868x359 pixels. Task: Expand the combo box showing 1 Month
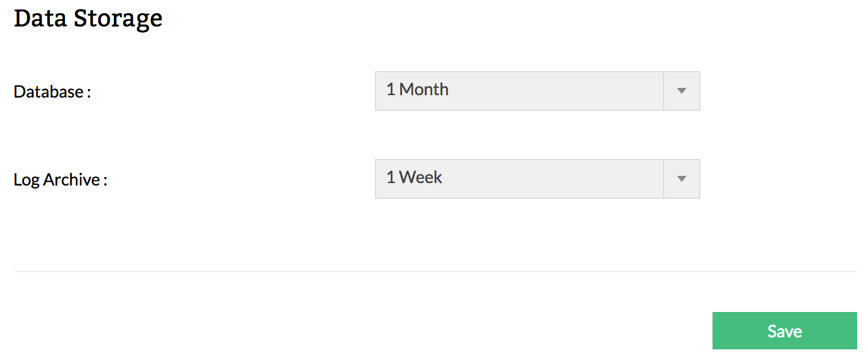click(x=536, y=91)
